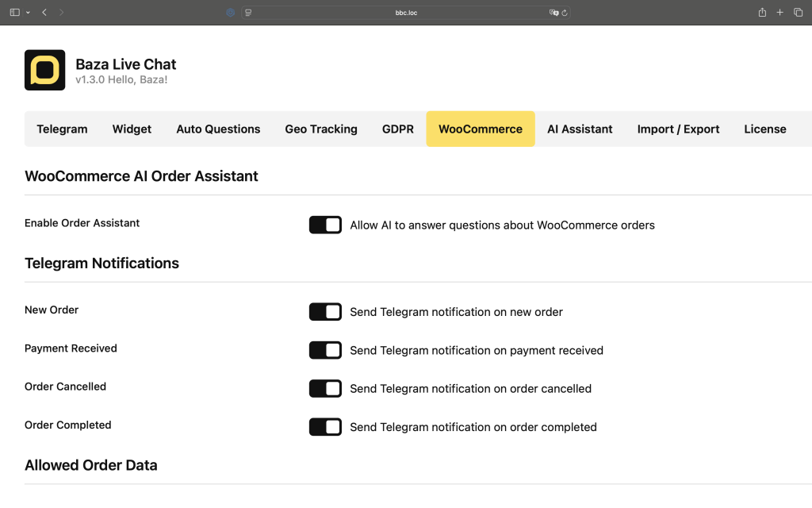Select the Auto Questions tab
Viewport: 812px width, 508px height.
coord(219,129)
